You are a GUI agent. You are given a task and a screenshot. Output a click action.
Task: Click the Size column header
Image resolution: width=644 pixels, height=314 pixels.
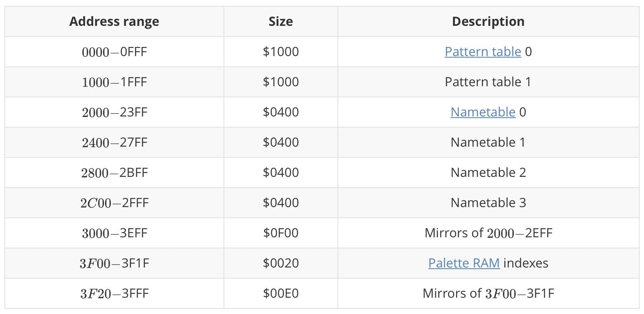pos(281,21)
